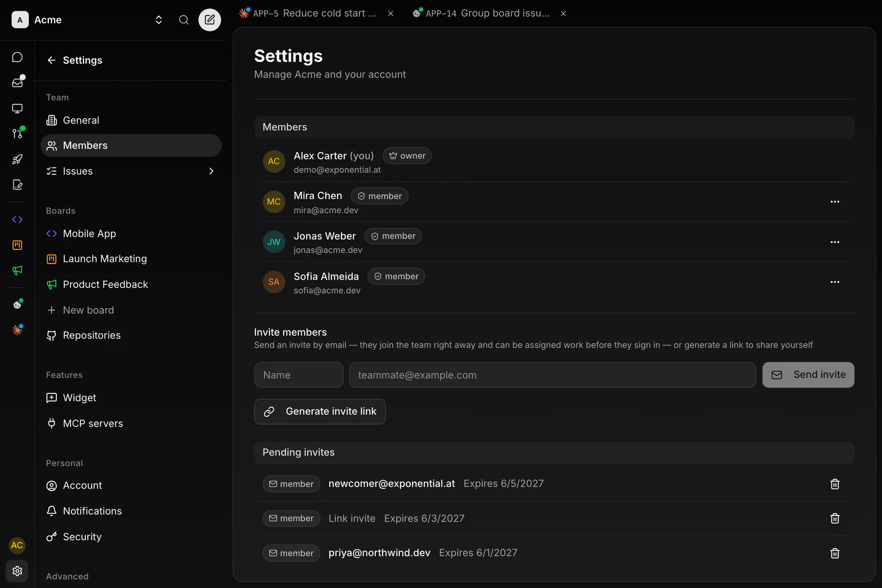Open the Acme workspace switcher chevrons
Screen dimensions: 882x588
159,20
